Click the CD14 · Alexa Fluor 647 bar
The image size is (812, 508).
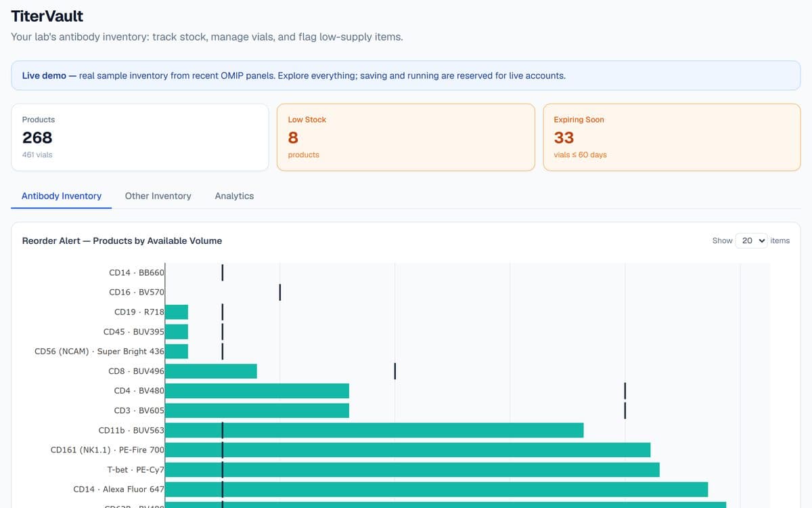click(436, 489)
